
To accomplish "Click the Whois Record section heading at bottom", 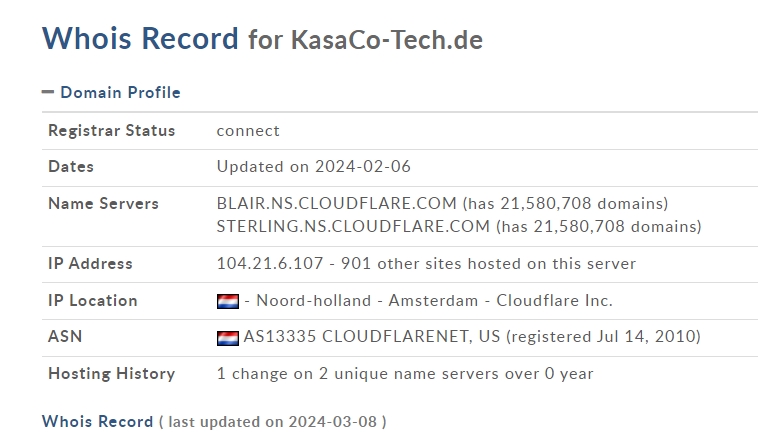I will (x=98, y=422).
